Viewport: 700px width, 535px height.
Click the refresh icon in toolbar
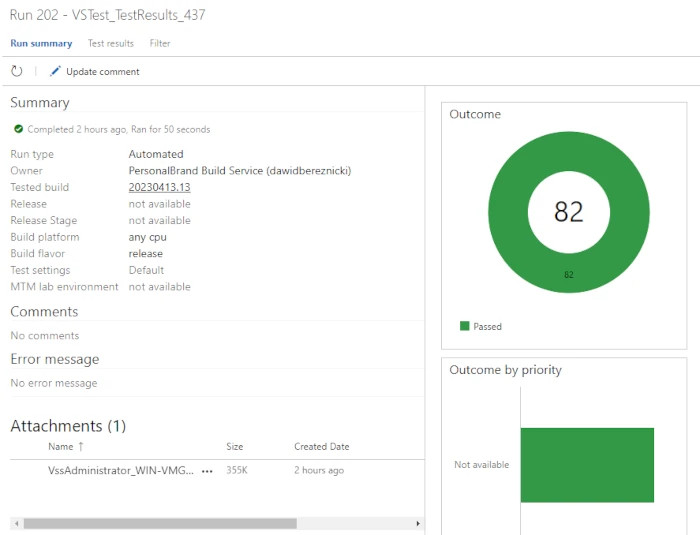(17, 71)
